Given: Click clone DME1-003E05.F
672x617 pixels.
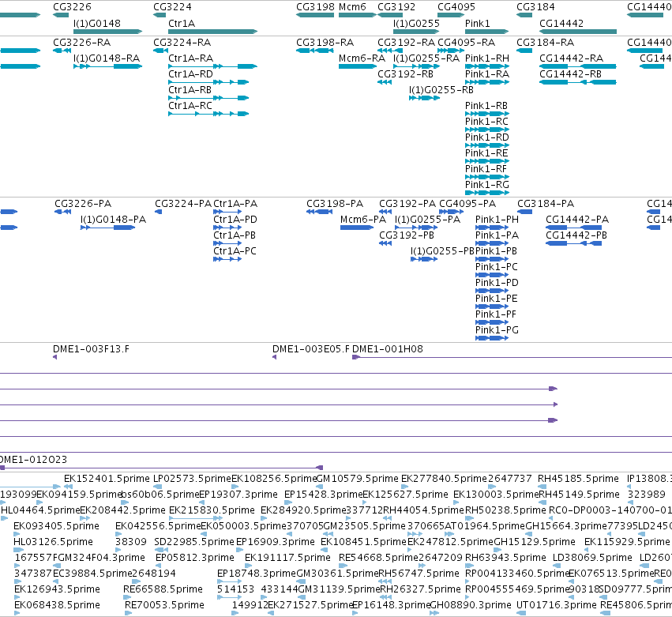Looking at the screenshot, I should [310, 348].
